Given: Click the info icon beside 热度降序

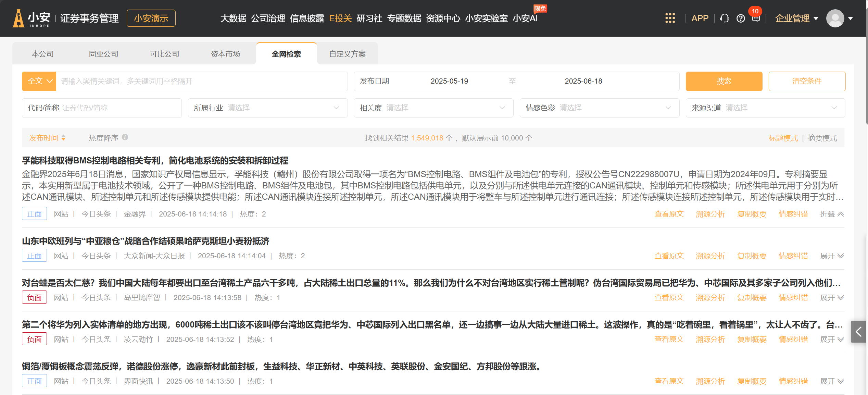Looking at the screenshot, I should [x=125, y=137].
